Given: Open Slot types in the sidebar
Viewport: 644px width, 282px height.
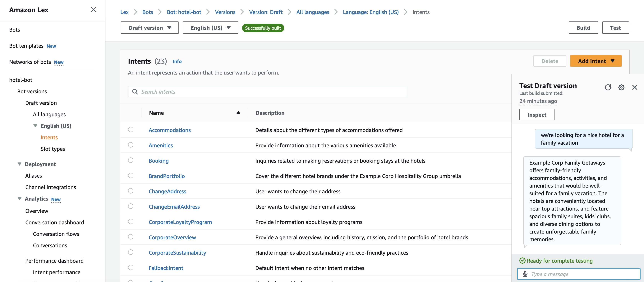Looking at the screenshot, I should (53, 149).
